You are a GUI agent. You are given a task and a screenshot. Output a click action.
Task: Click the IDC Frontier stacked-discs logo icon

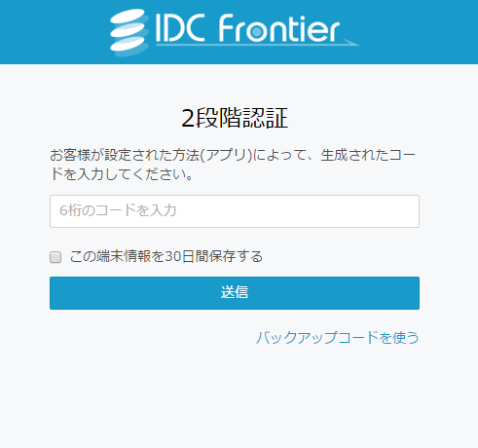129,32
